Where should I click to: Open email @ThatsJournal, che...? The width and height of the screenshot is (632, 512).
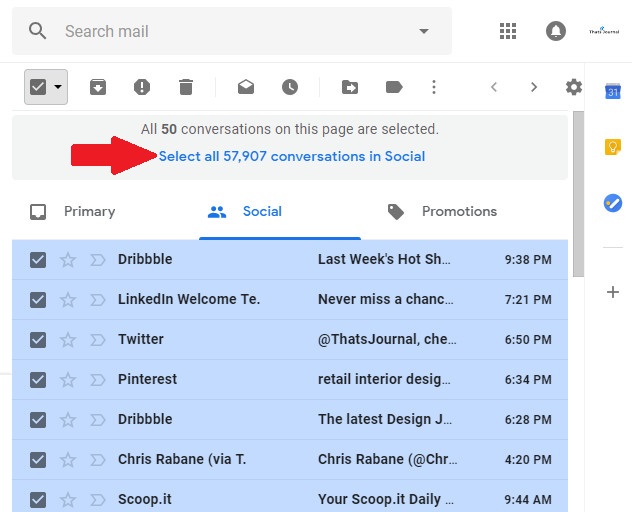click(x=387, y=339)
